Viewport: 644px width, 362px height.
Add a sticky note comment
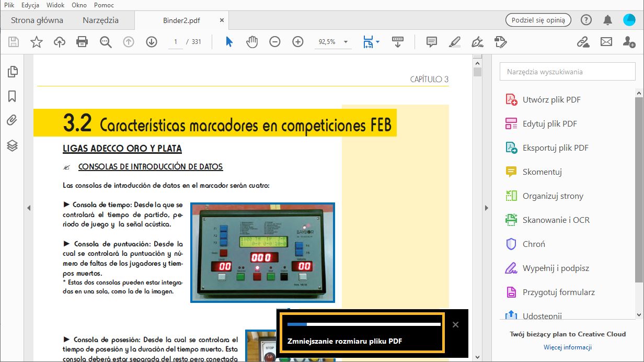coord(432,42)
